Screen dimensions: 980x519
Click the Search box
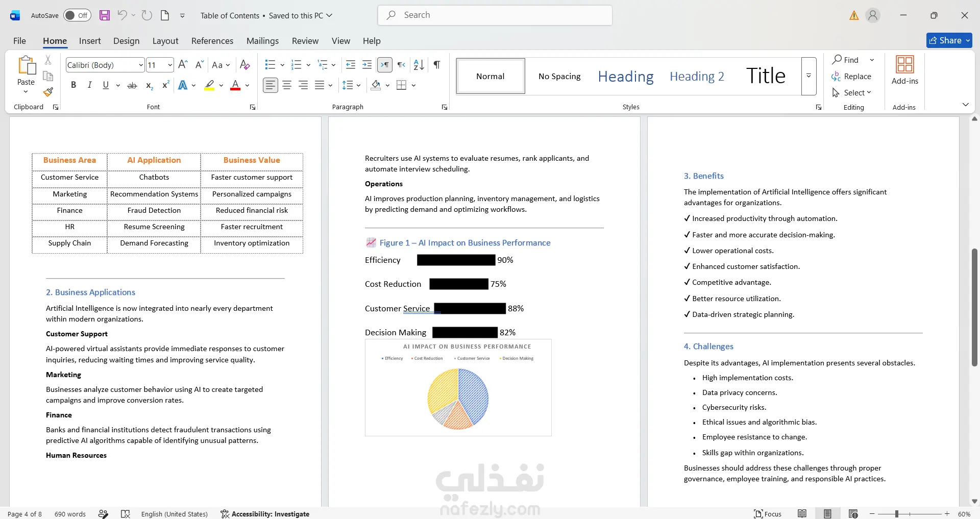495,15
